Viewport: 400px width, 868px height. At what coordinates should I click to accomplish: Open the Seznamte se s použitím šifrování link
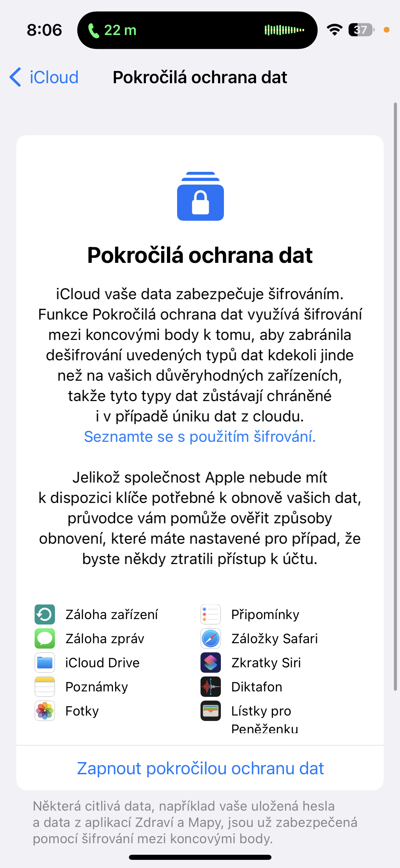point(200,437)
